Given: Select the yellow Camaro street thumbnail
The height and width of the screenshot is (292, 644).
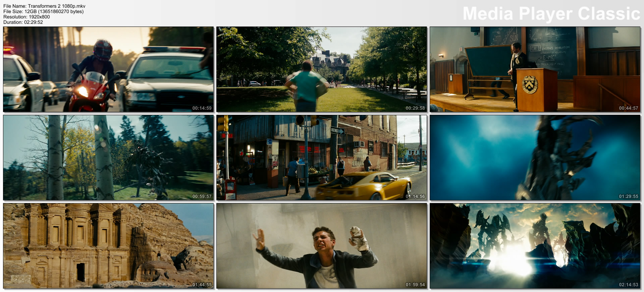Looking at the screenshot, I should coord(322,158).
